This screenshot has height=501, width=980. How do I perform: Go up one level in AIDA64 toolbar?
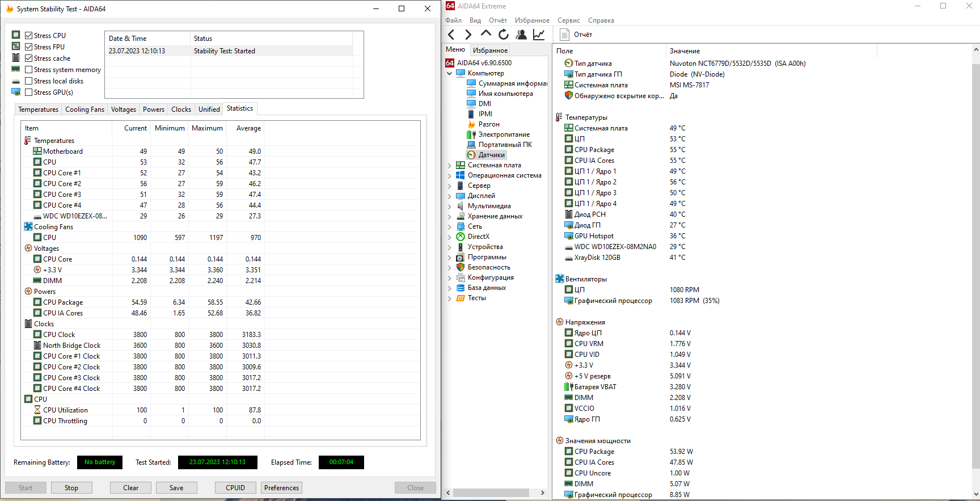486,34
